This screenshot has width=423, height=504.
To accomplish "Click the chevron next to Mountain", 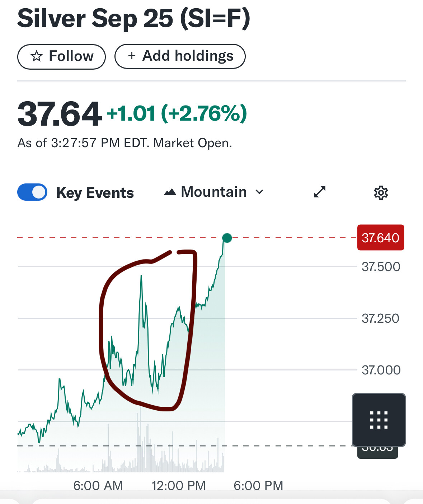I will [x=259, y=192].
